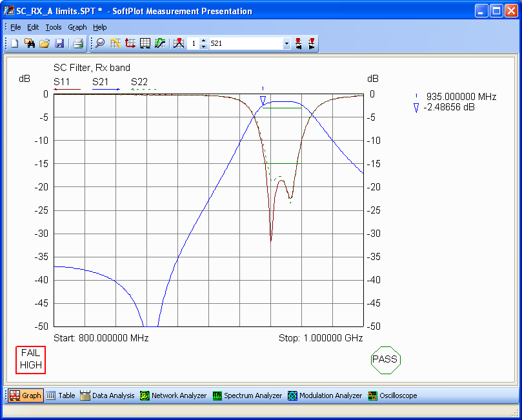Open the S21 trace dropdown
The image size is (522, 420).
pos(286,43)
